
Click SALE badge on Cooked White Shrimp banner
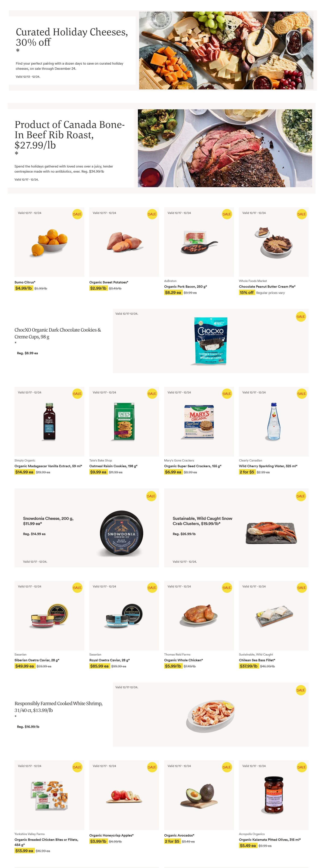pyautogui.click(x=301, y=690)
